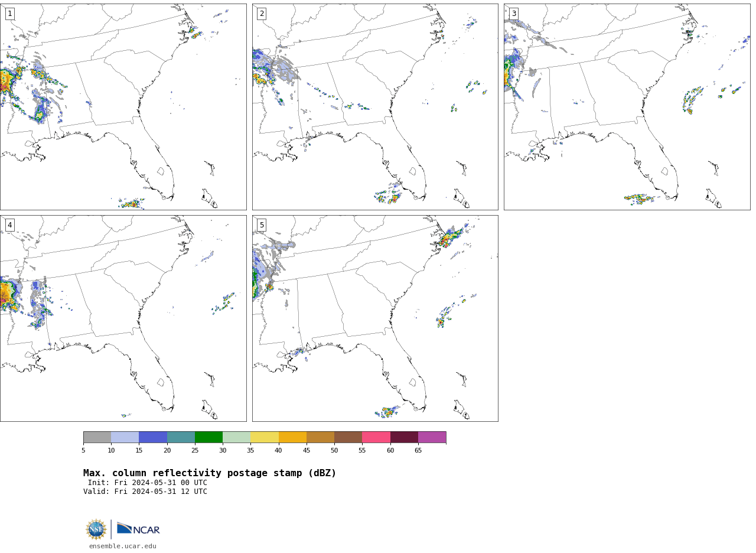Click the dark green 25-30 dBZ swatch
This screenshot has width=756, height=553.
pos(208,437)
